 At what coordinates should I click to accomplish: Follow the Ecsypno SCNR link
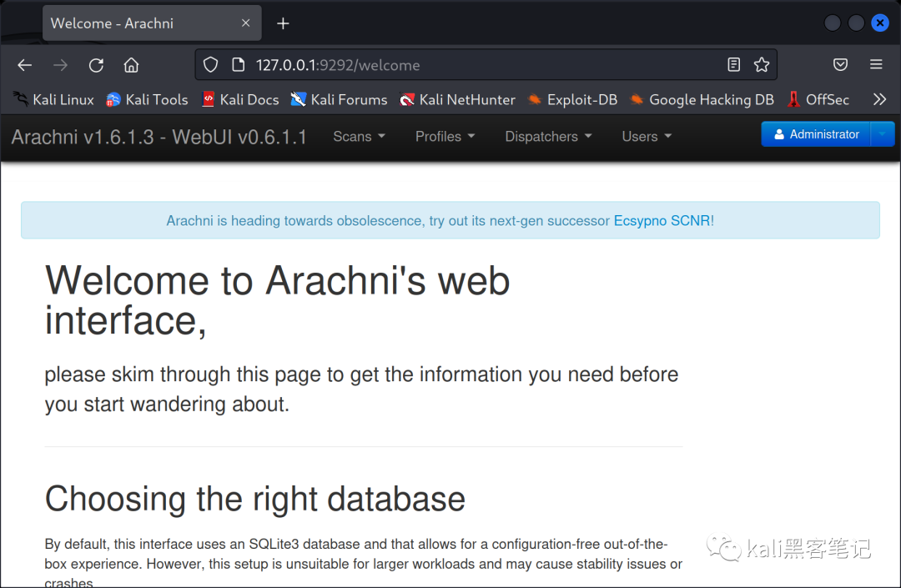[x=663, y=221]
